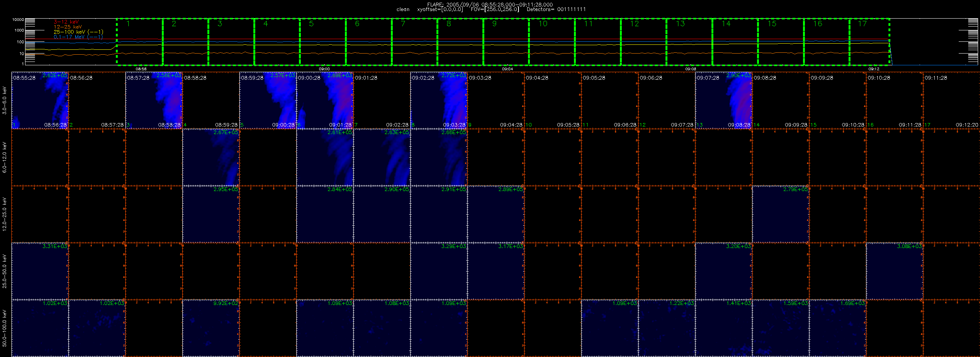980x357 pixels.
Task: Click the 25.0-50.0 keV row label
Action: [5, 271]
